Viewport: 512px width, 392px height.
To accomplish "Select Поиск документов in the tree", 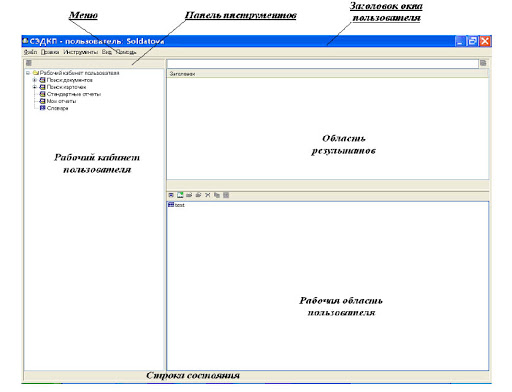I will pyautogui.click(x=70, y=80).
